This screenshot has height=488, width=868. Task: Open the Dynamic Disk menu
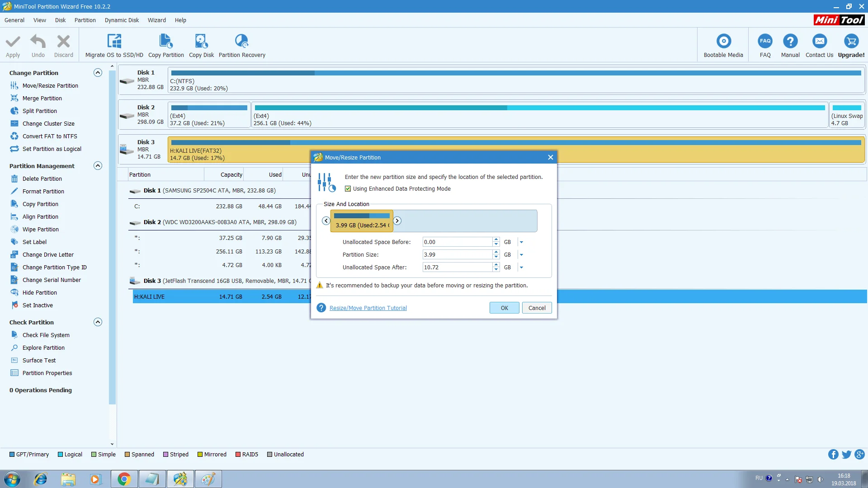[x=122, y=20]
